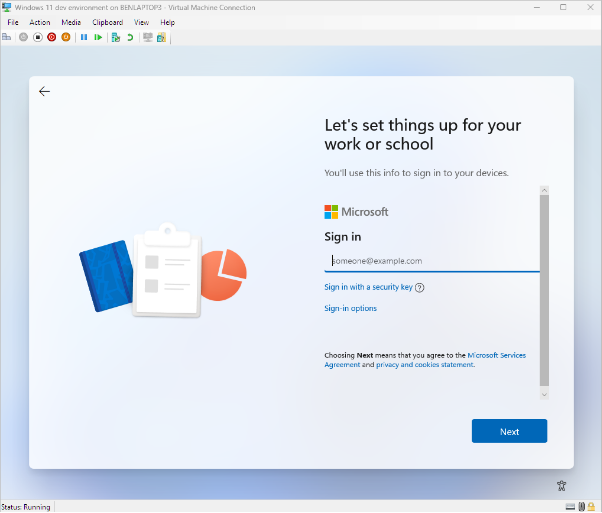Viewport: 602px width, 513px height.
Task: Pause the virtual machine from the toolbar
Action: [84, 37]
